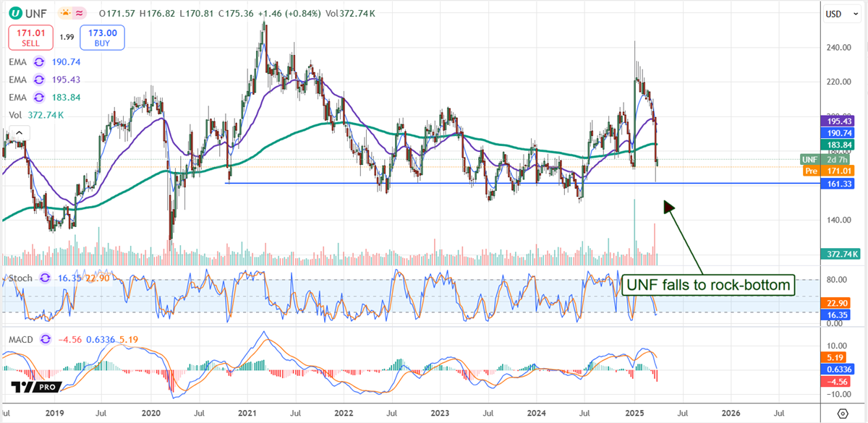
Task: Click the UNF symbol logo icon
Action: [x=14, y=13]
